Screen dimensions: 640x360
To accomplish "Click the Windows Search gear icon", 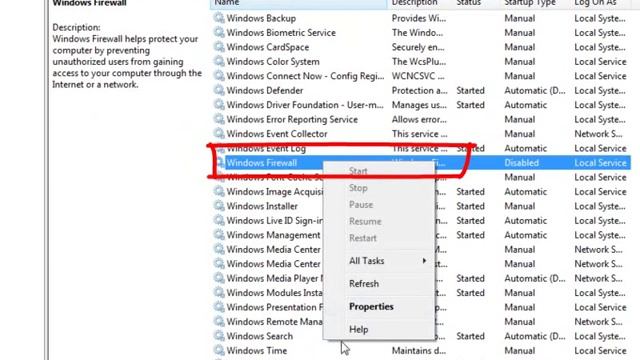I will (219, 336).
